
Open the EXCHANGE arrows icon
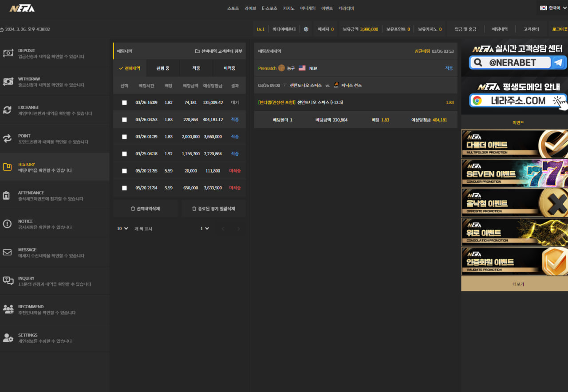click(x=8, y=110)
